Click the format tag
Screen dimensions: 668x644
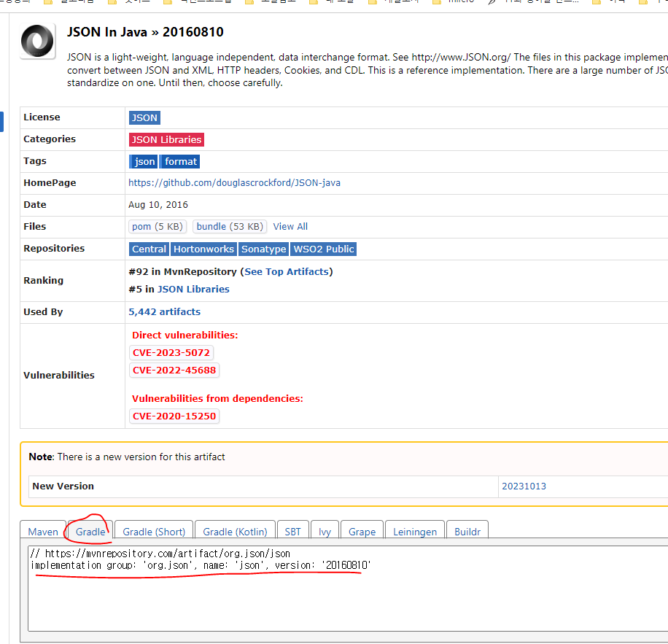(180, 161)
